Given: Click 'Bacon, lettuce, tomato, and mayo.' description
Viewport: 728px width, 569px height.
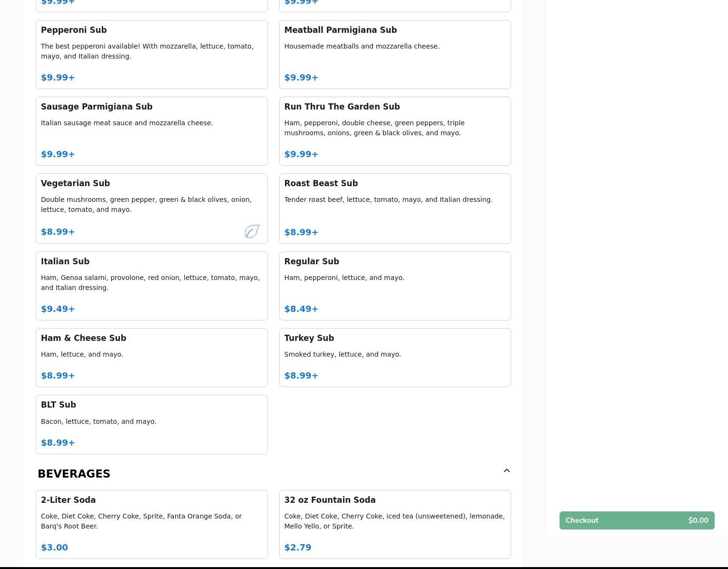Looking at the screenshot, I should [x=98, y=421].
